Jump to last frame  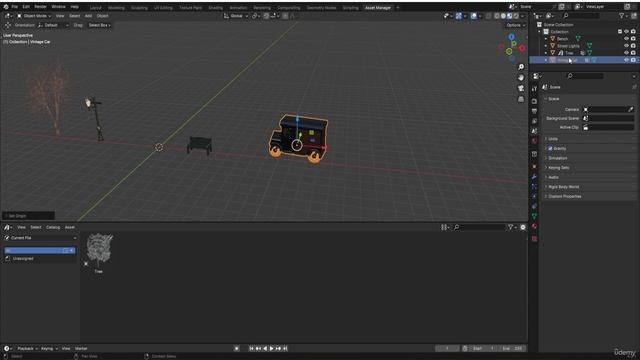tap(285, 349)
